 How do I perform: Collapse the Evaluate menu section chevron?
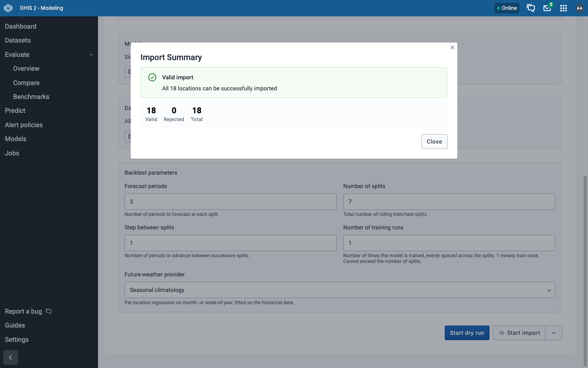point(91,55)
